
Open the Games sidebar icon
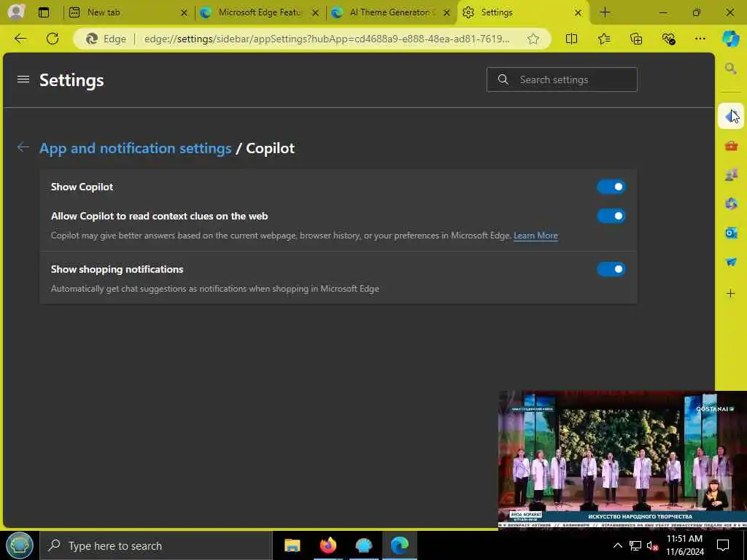pos(731,175)
